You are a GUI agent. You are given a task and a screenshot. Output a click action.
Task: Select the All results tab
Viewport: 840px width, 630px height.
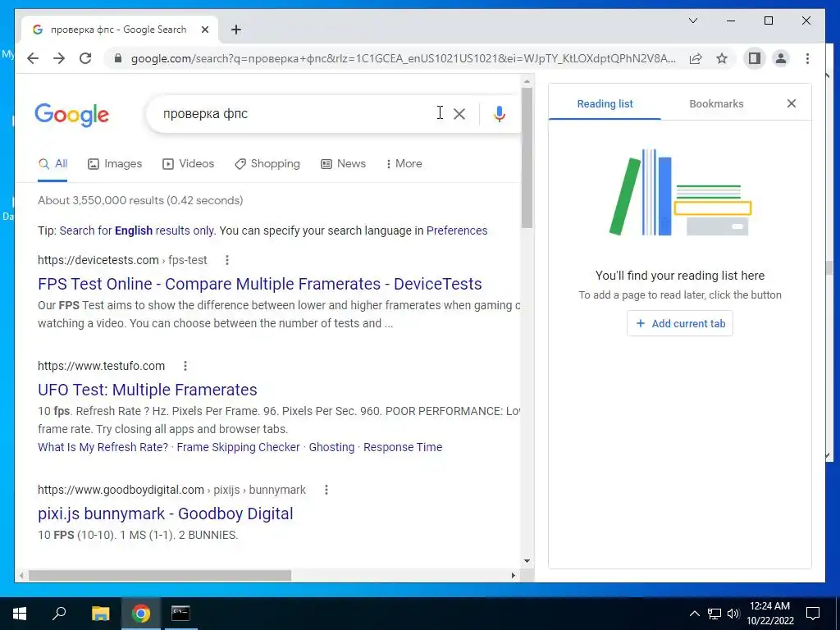[52, 164]
